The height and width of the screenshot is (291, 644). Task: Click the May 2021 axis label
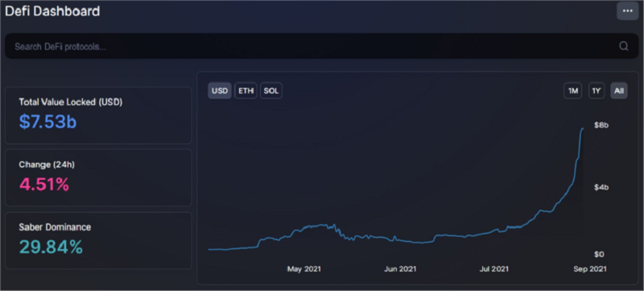pyautogui.click(x=304, y=269)
